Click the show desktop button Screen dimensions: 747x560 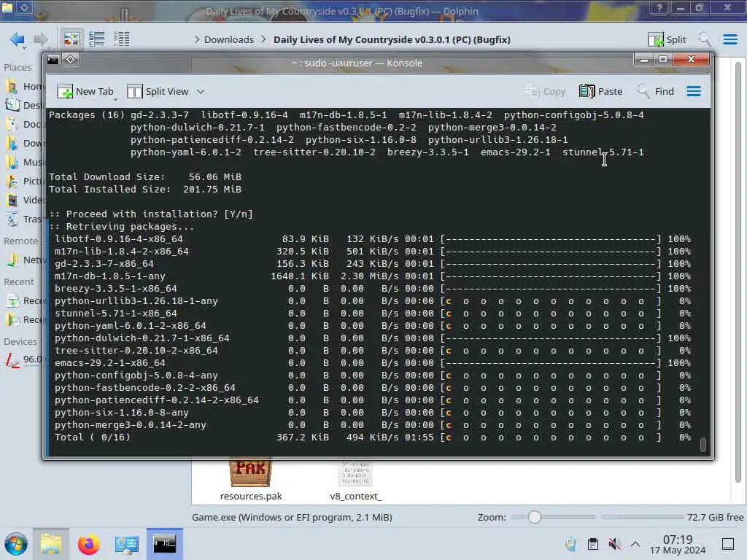click(x=728, y=544)
